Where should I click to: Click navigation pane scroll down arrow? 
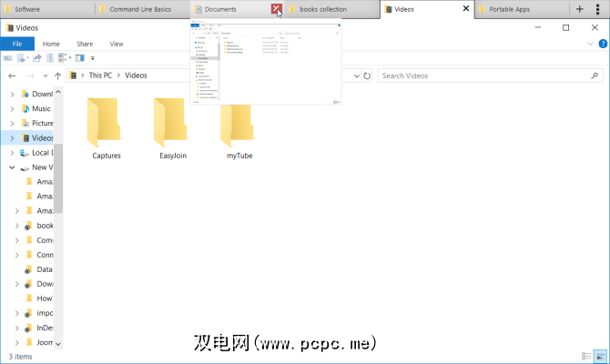(x=58, y=344)
